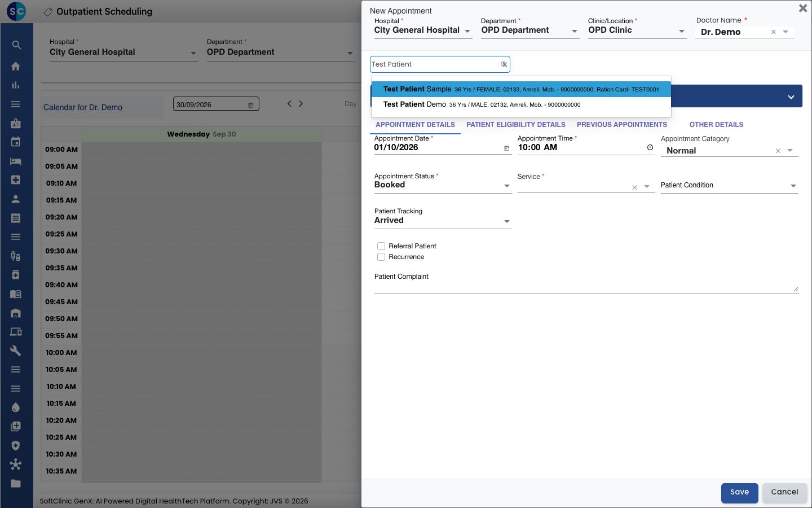Cancel the new appointment
The width and height of the screenshot is (812, 508).
tap(784, 493)
